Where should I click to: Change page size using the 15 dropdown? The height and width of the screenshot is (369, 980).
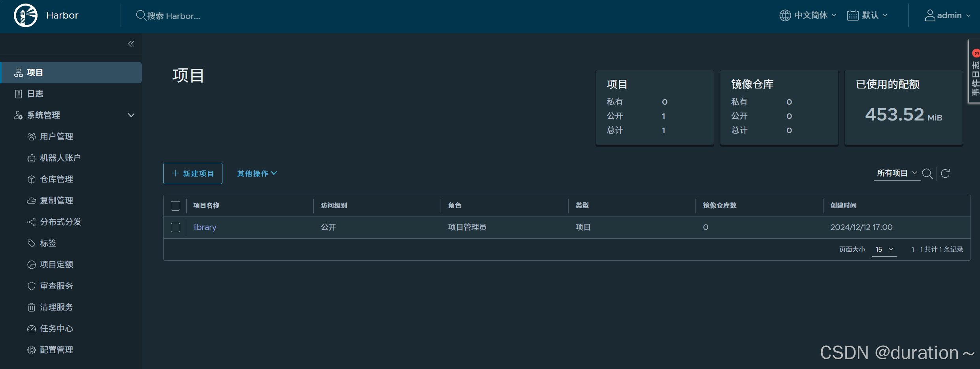(884, 249)
